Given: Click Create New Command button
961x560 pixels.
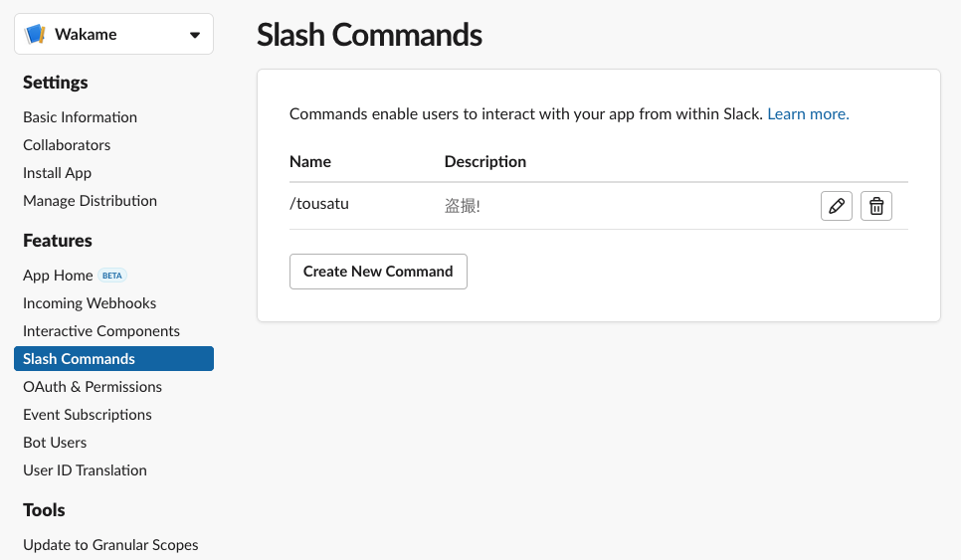Looking at the screenshot, I should point(378,272).
